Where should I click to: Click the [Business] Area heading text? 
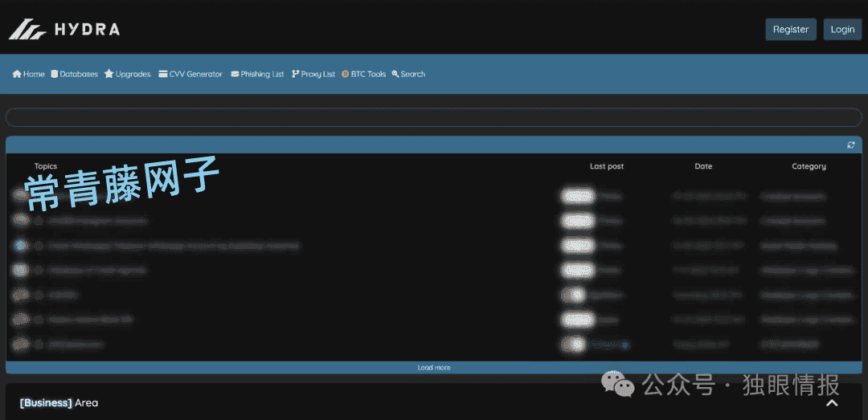pyautogui.click(x=59, y=402)
